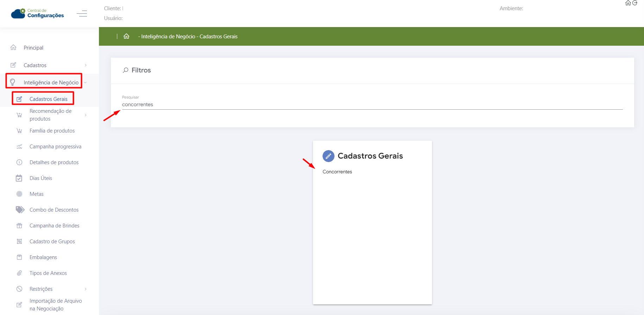
Task: Collapse the Inteligência de Negócio chevron
Action: click(x=85, y=83)
